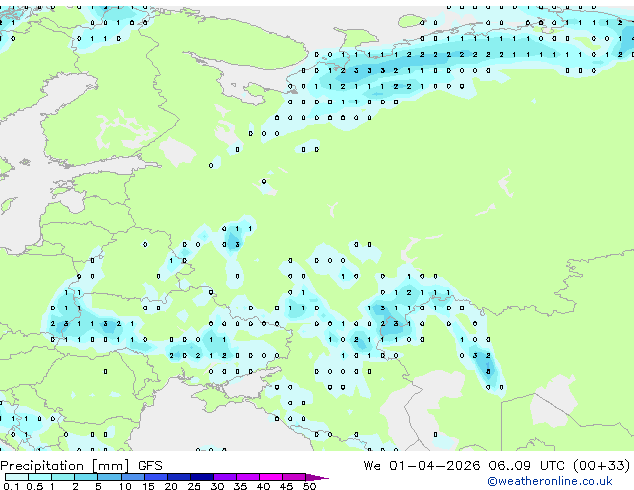This screenshot has height=490, width=634.
Task: Select the 35–40 mm legend swatch
Action: click(x=248, y=477)
